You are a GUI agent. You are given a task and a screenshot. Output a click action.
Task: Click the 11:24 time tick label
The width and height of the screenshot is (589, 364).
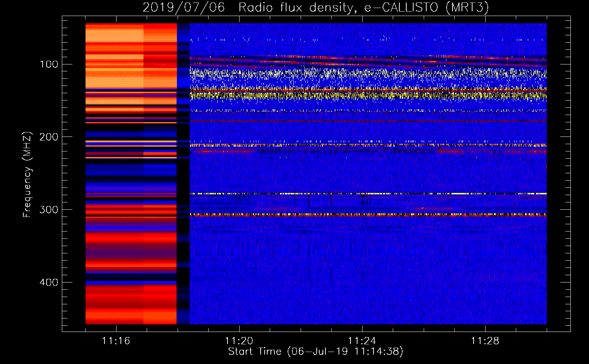362,341
